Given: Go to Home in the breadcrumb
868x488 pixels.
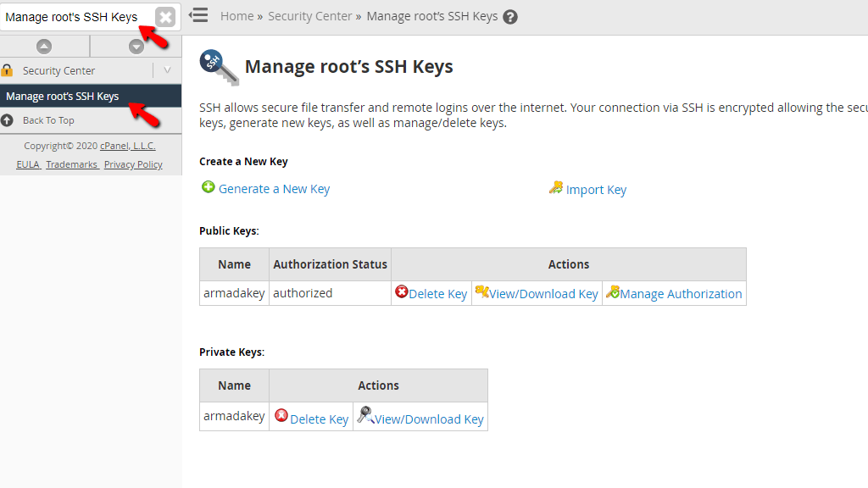Looking at the screenshot, I should (236, 16).
